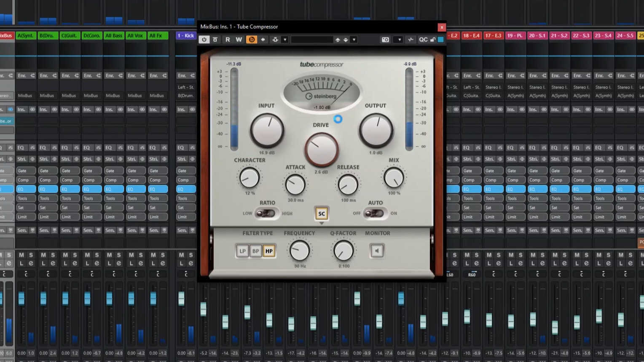The image size is (644, 362).
Task: Solo the B(Dru. channel
Action: coord(53,255)
